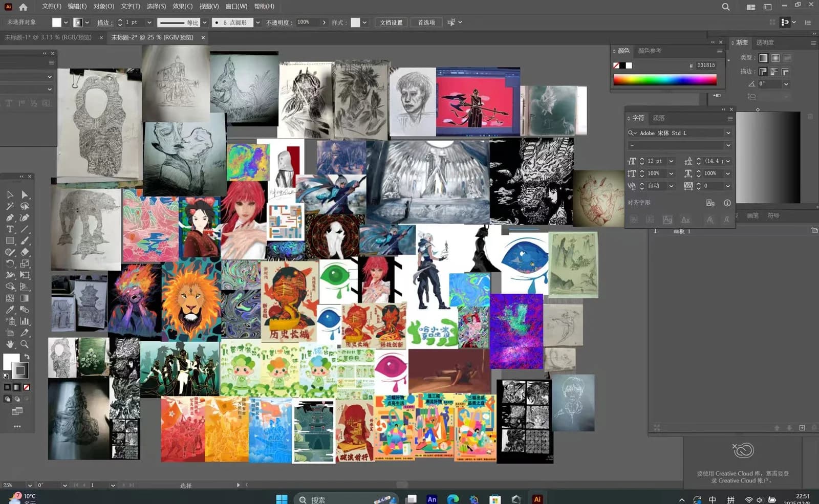The image size is (819, 504).
Task: Click the 文档设置 button
Action: 392,23
